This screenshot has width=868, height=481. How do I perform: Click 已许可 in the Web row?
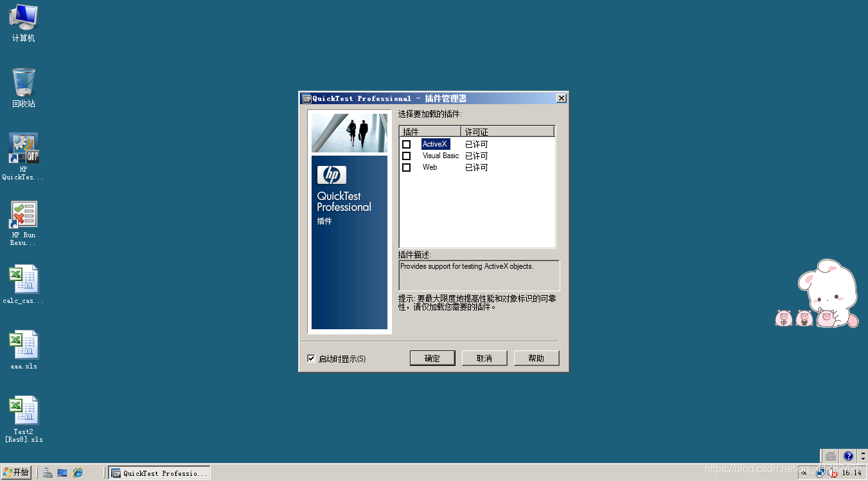coord(477,167)
